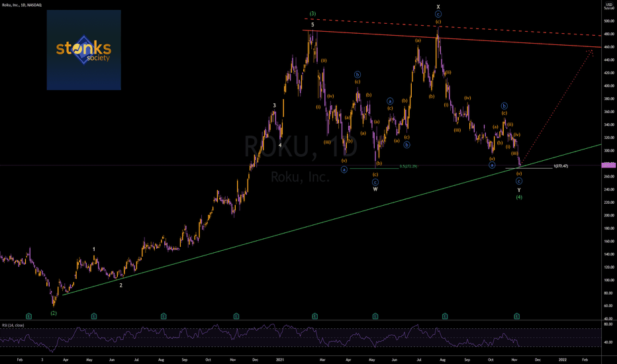
Task: Click the green (4) wave label
Action: [x=519, y=197]
